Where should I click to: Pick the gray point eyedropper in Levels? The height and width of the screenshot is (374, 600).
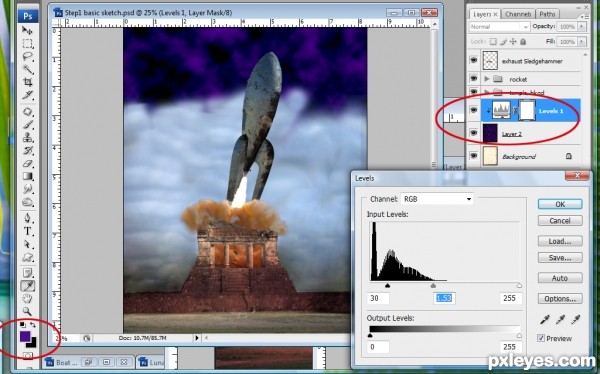[560, 320]
